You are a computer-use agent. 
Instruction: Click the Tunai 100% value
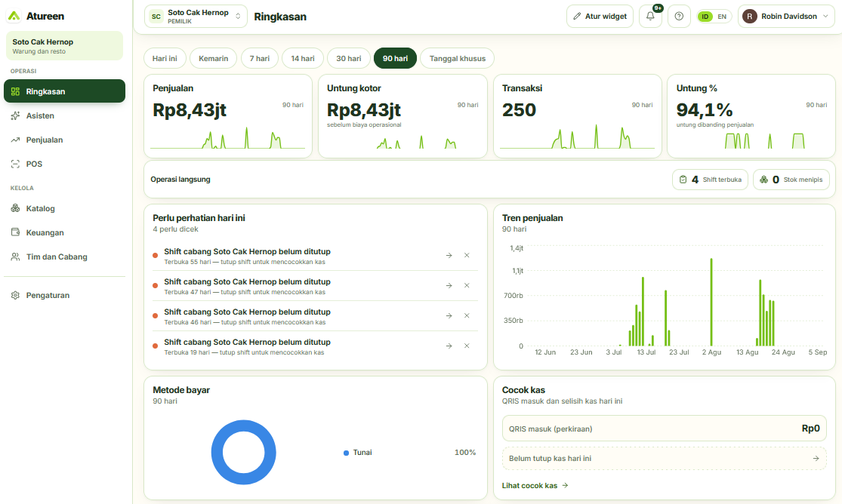[465, 453]
